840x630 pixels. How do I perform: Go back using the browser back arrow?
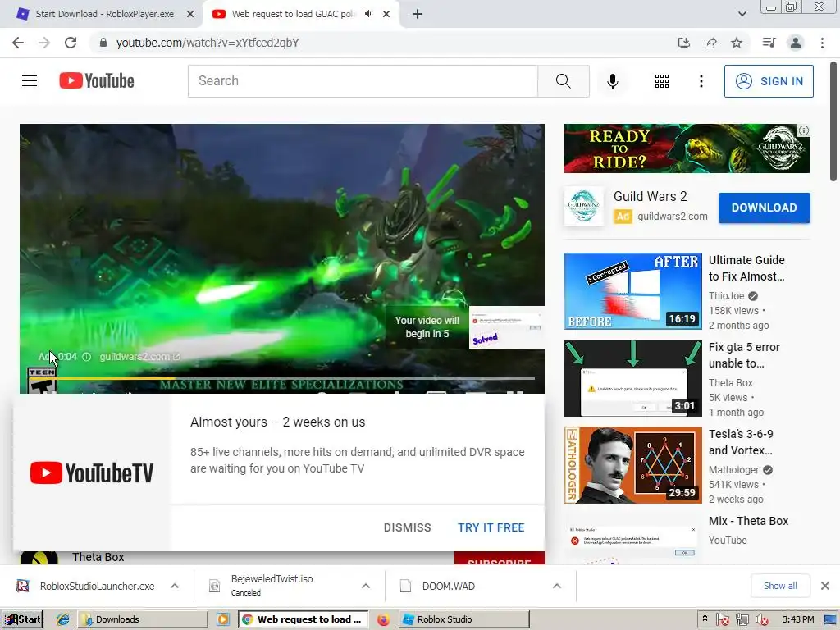(18, 43)
